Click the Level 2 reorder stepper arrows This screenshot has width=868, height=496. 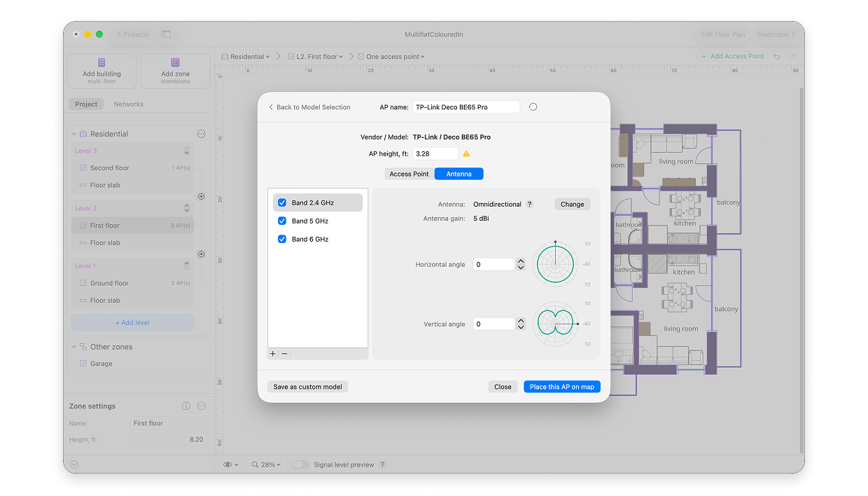pyautogui.click(x=187, y=208)
